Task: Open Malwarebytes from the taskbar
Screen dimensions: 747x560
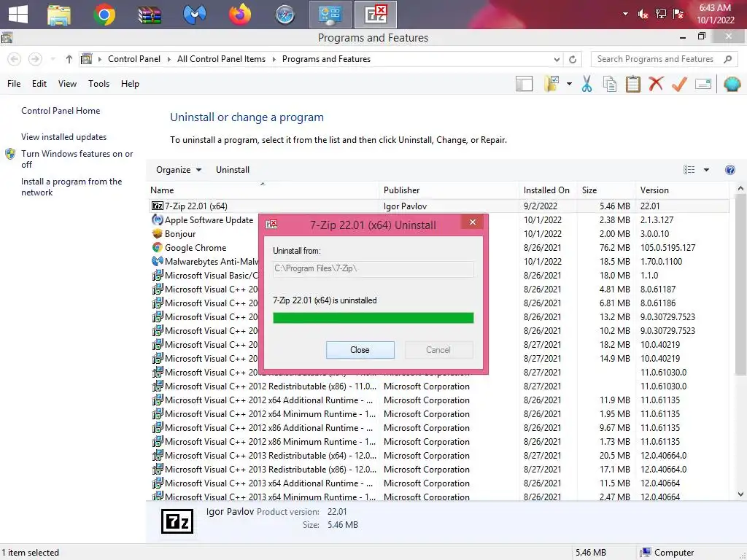Action: pyautogui.click(x=194, y=15)
